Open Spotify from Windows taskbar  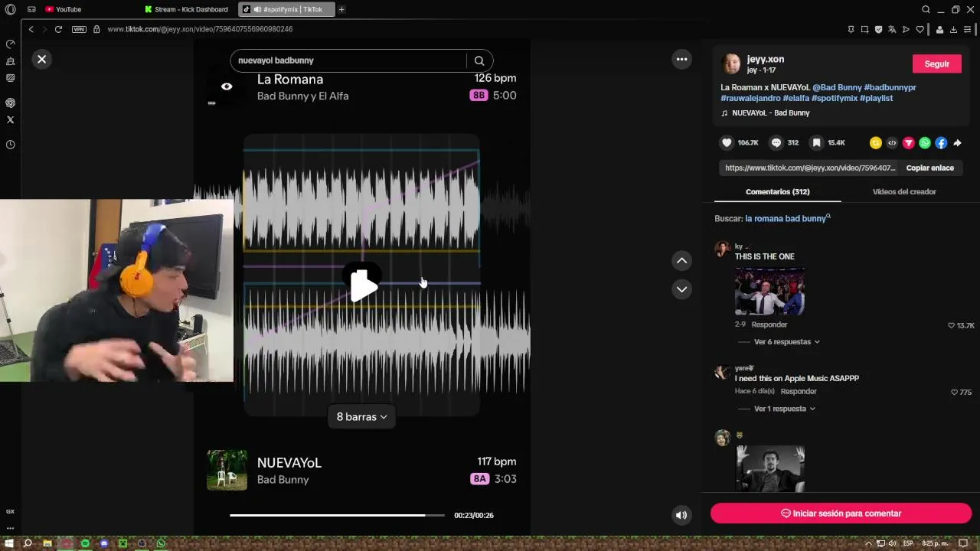pyautogui.click(x=85, y=543)
